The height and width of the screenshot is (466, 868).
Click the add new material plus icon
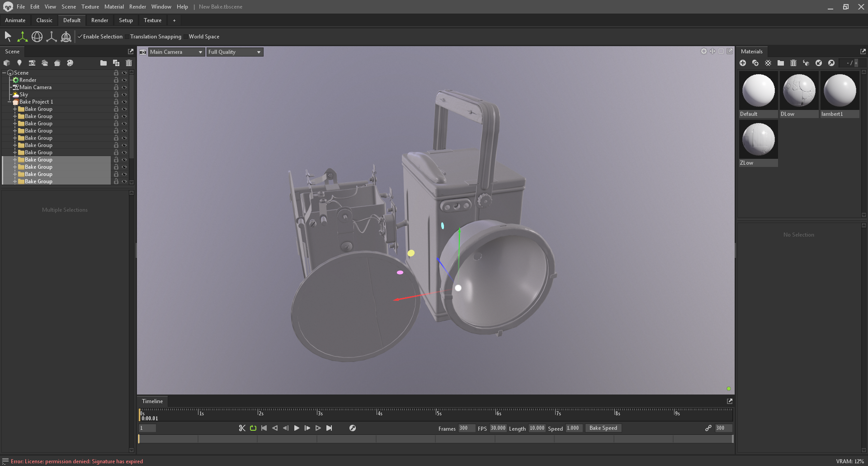(x=743, y=63)
